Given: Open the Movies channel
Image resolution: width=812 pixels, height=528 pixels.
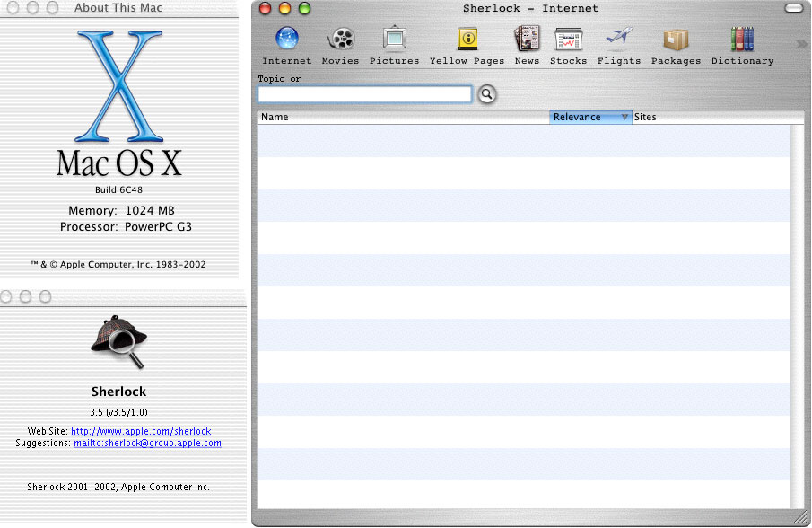Looking at the screenshot, I should pyautogui.click(x=340, y=46).
